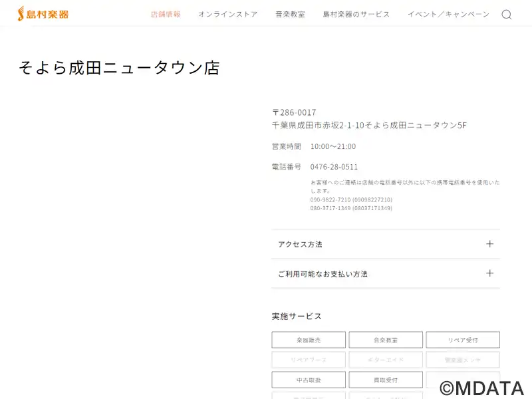Select 音楽教室 in the top navigation

pos(290,14)
